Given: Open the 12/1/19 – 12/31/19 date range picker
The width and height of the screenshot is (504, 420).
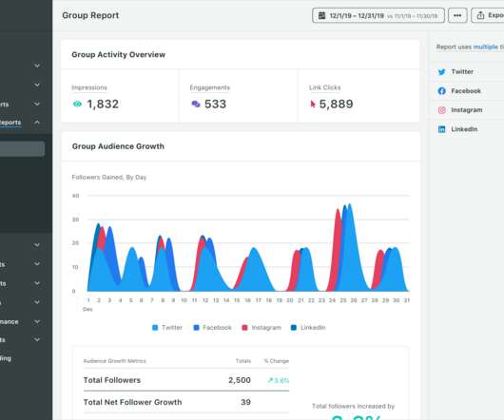Looking at the screenshot, I should pos(378,15).
